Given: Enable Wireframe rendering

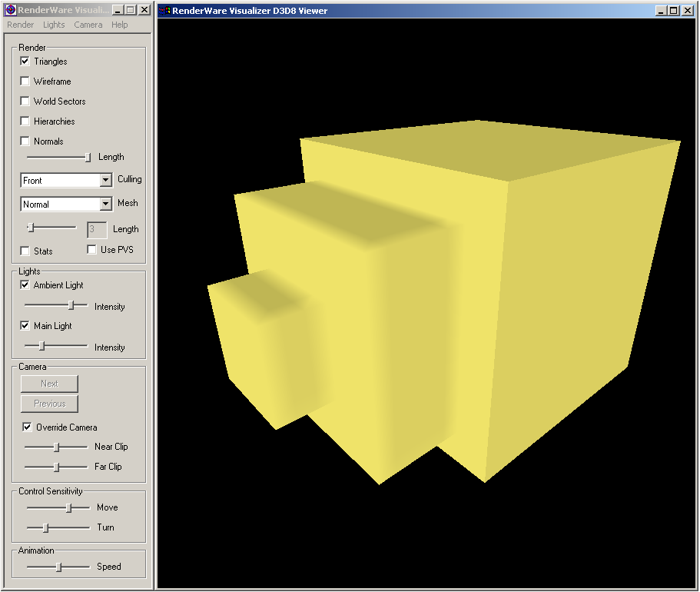Looking at the screenshot, I should [25, 81].
